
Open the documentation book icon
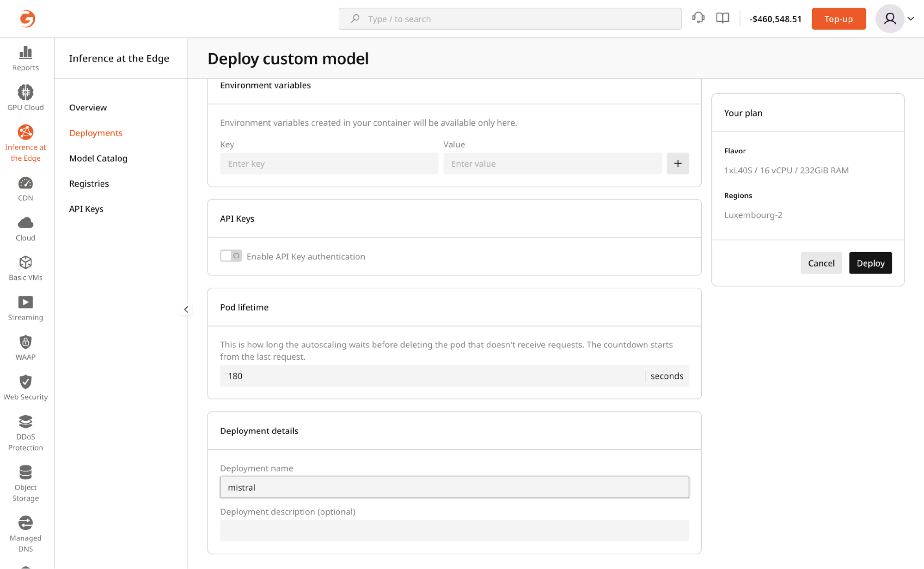(722, 18)
